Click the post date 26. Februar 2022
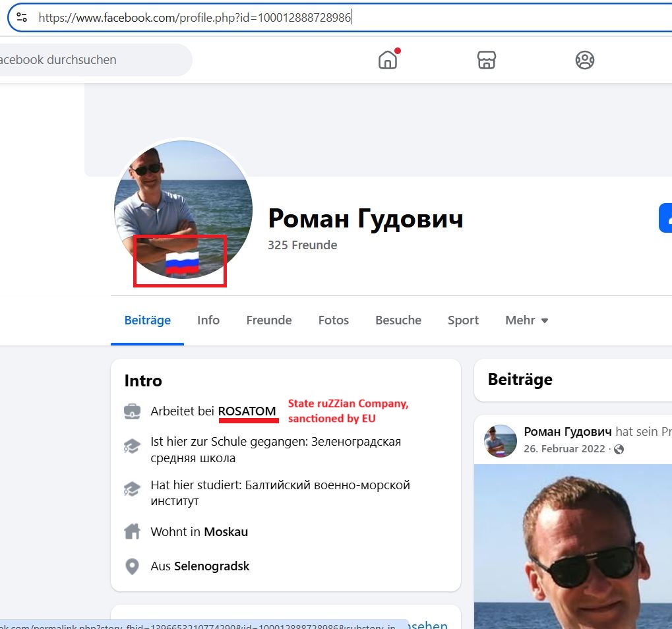 564,450
